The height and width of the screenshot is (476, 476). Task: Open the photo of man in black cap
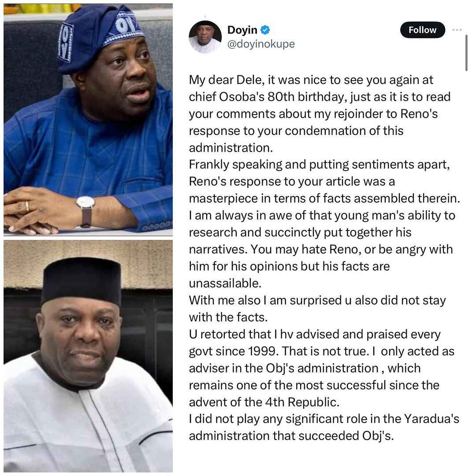(x=88, y=356)
